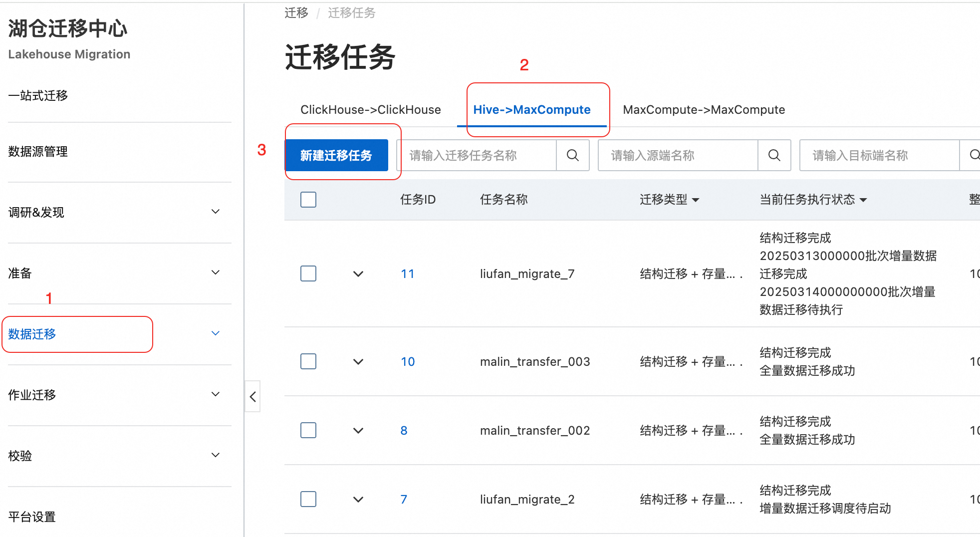The height and width of the screenshot is (537, 980).
Task: Check the box for malin_transfer_002 row
Action: (308, 430)
